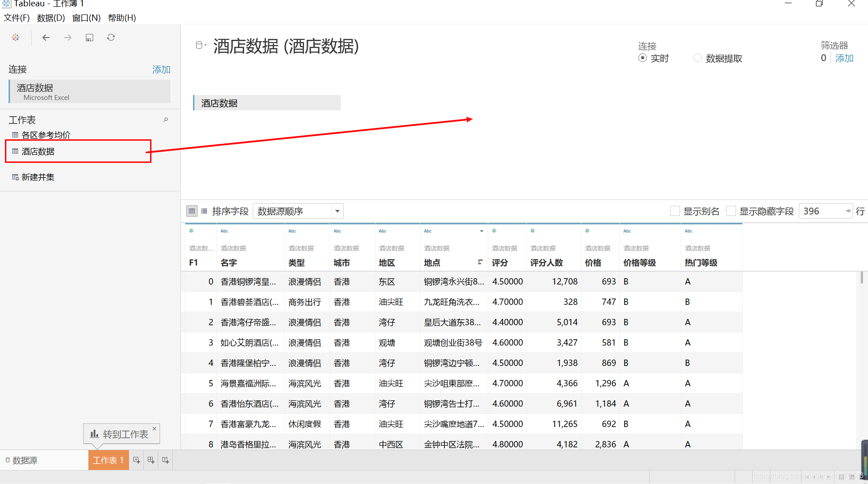Click Abc type icon of 地区 column

click(x=382, y=231)
